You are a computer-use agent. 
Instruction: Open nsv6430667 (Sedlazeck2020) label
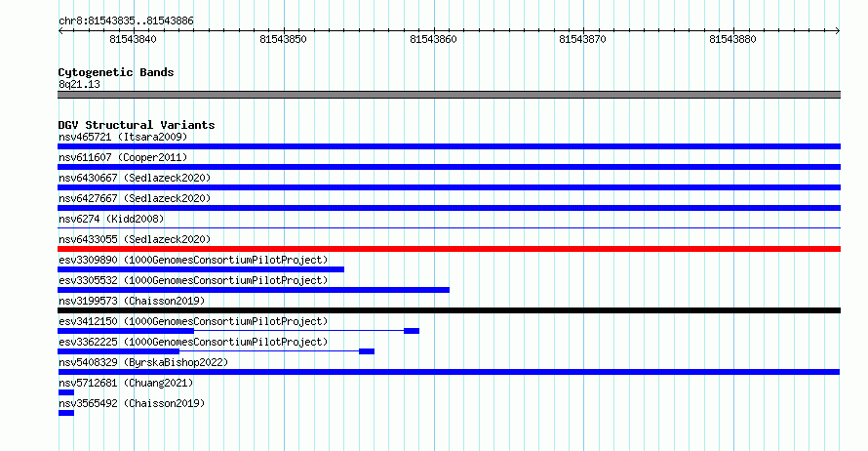[135, 178]
